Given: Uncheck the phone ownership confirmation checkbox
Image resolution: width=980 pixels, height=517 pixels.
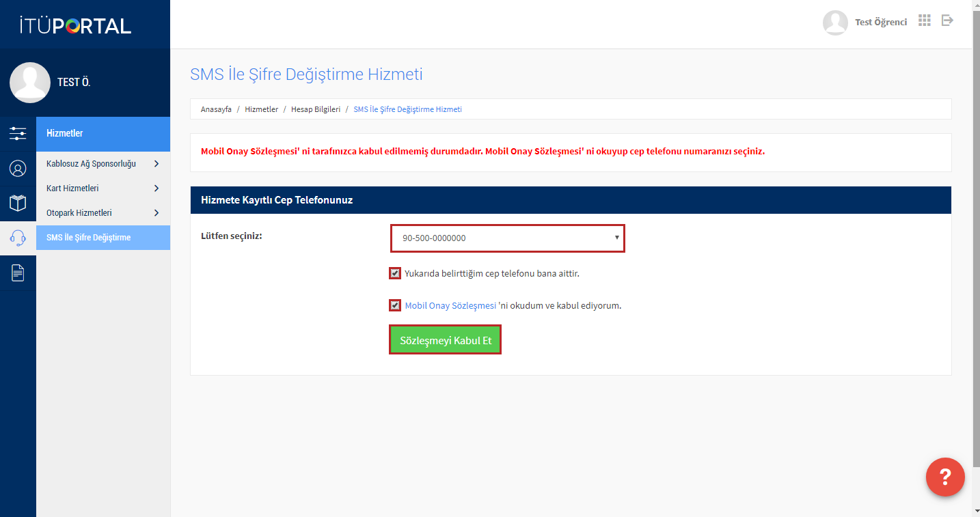Looking at the screenshot, I should point(395,274).
